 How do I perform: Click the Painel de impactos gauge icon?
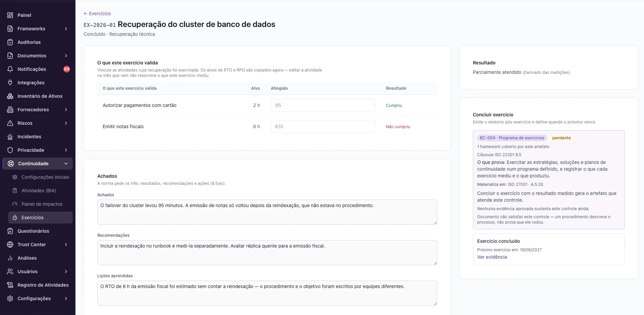[x=15, y=204]
